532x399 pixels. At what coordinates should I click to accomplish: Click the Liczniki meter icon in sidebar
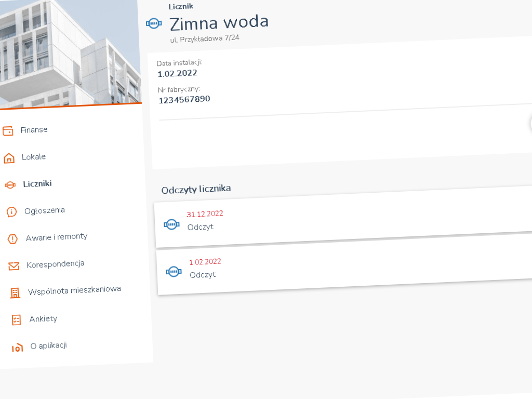pyautogui.click(x=10, y=185)
